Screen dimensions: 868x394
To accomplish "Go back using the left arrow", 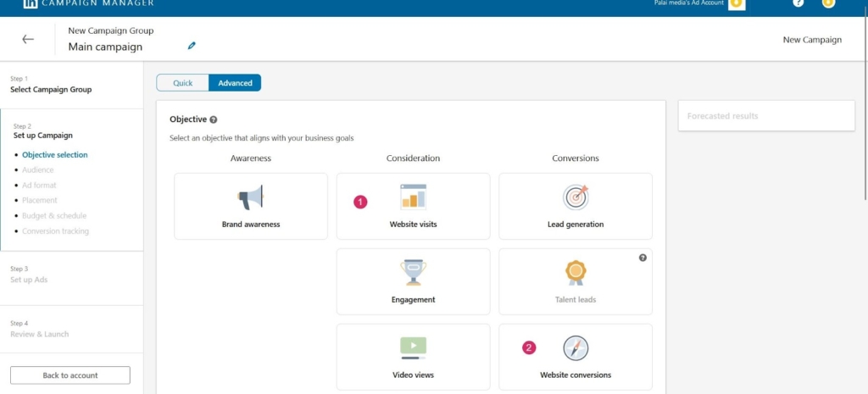I will click(28, 39).
